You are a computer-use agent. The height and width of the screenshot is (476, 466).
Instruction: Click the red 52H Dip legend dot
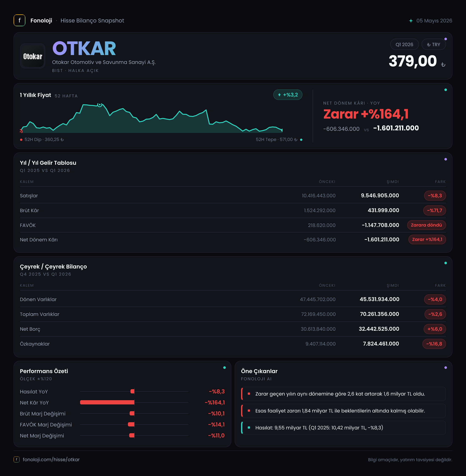point(21,140)
